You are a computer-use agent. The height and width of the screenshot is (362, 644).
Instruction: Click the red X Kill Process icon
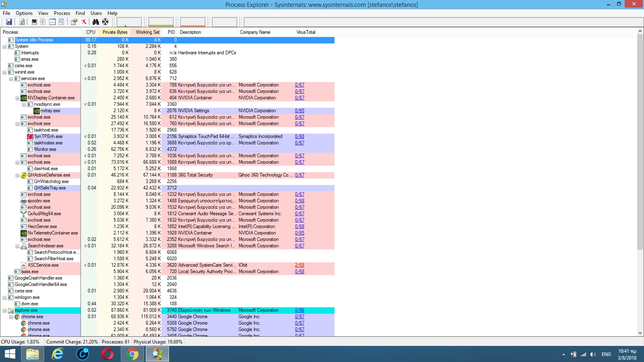[x=84, y=22]
